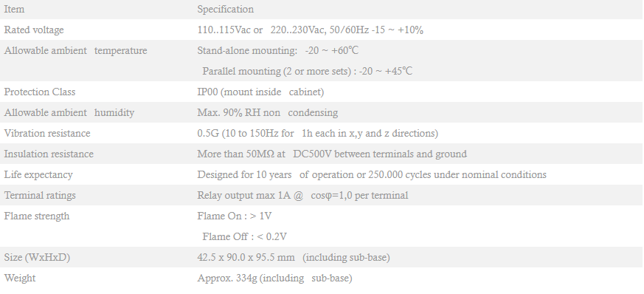Click IP00 mount inside cabinet value
The height and width of the screenshot is (294, 644).
click(260, 92)
